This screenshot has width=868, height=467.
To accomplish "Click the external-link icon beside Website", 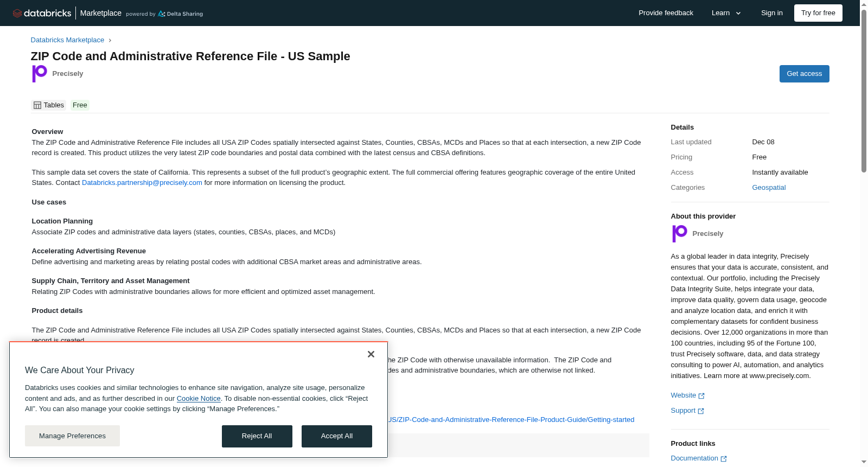I will [x=701, y=396].
